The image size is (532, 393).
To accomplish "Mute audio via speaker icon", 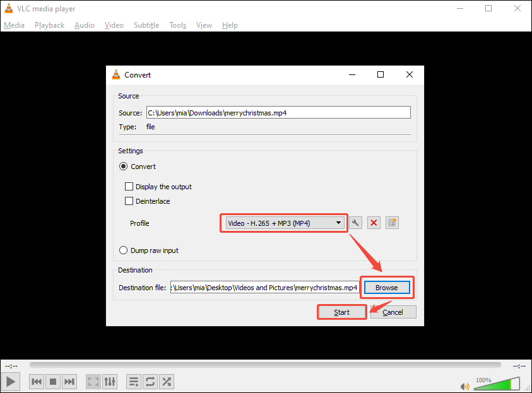I will [x=465, y=386].
